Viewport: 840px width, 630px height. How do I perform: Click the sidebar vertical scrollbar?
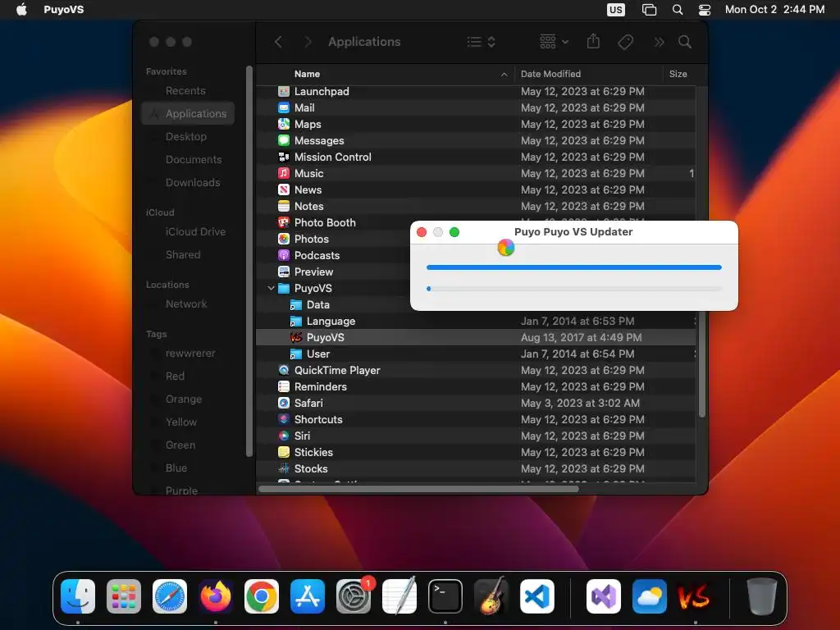pos(249,262)
